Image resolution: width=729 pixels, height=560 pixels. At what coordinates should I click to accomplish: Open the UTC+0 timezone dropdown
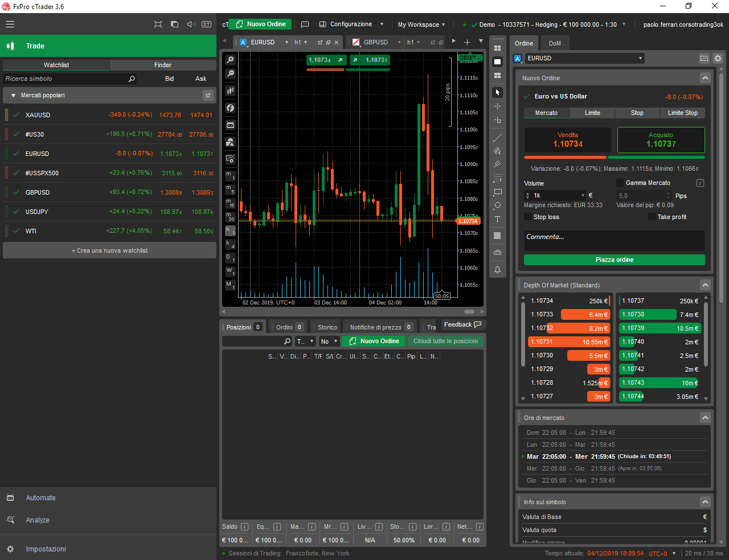point(662,553)
